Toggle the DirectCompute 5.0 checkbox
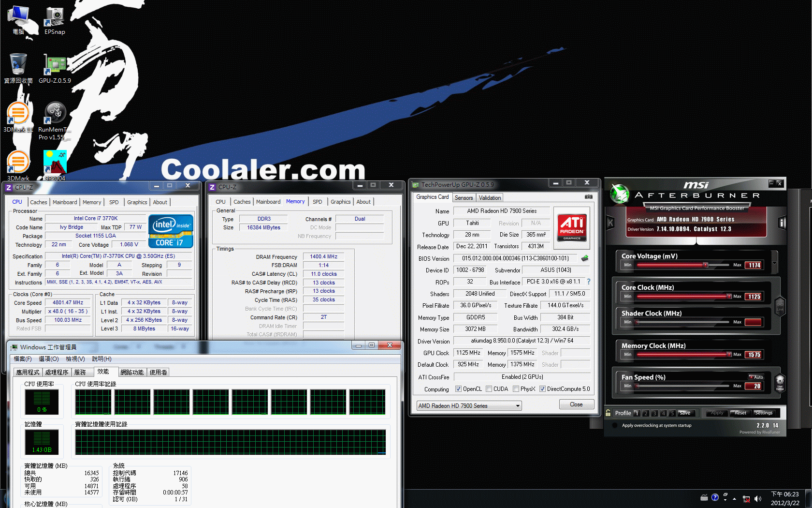 click(x=542, y=388)
